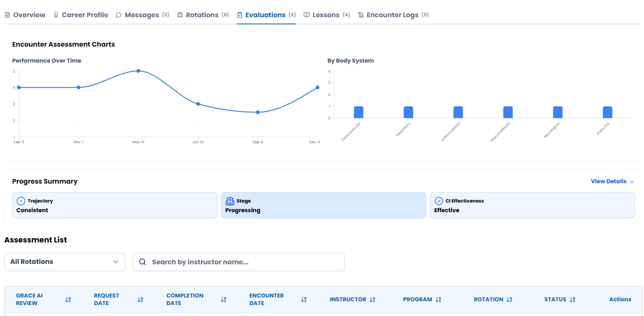This screenshot has height=316, width=644.
Task: Click the Trajectory target icon
Action: [x=21, y=201]
